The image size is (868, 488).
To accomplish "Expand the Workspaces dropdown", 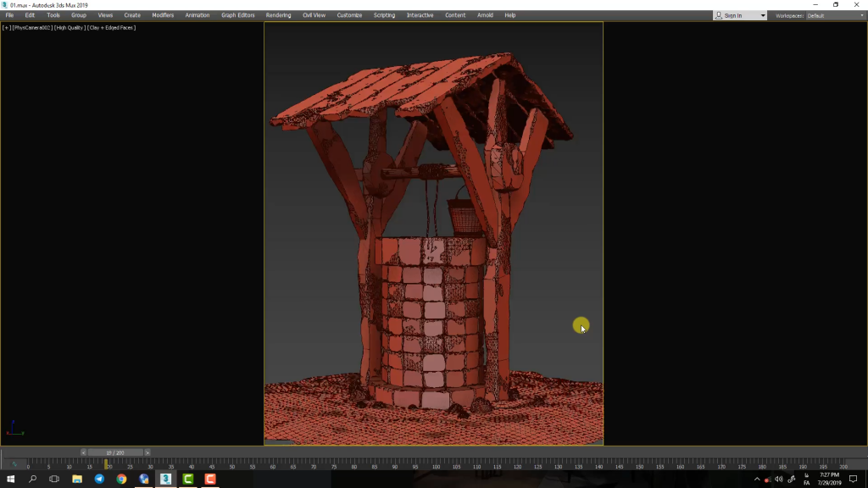I will click(x=834, y=15).
